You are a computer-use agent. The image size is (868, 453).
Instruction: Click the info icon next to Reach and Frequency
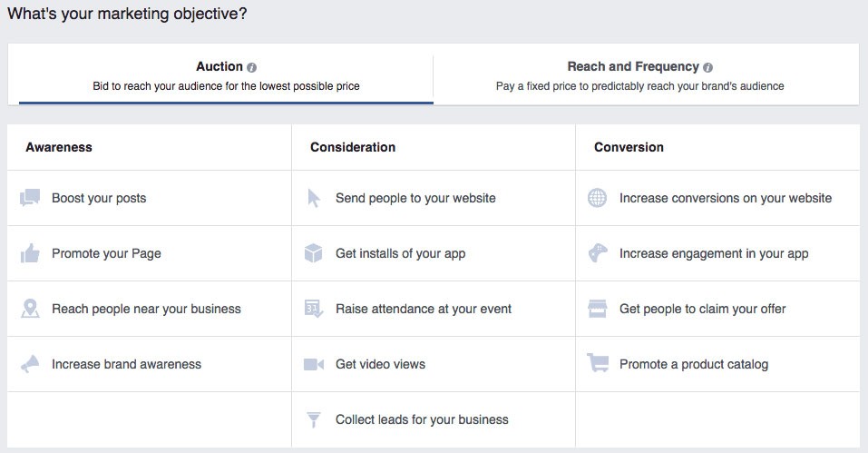[x=707, y=67]
